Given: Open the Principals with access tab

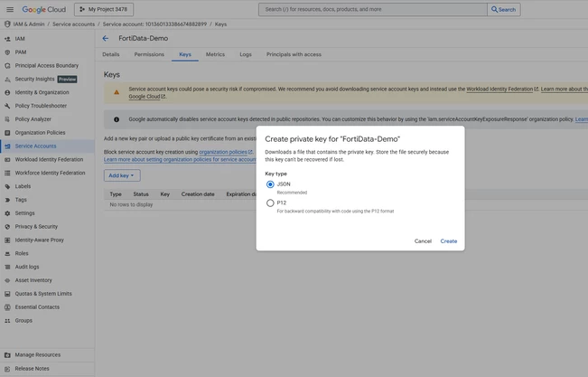Looking at the screenshot, I should coord(294,54).
